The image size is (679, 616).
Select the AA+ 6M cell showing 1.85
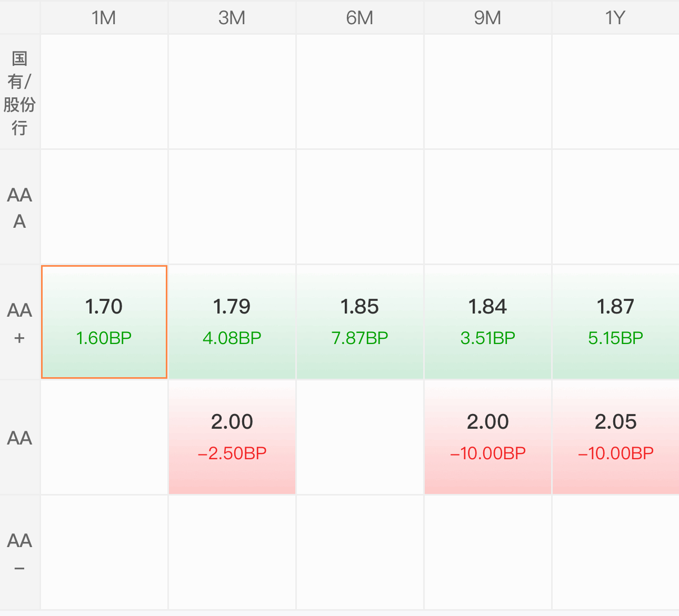[x=360, y=321]
